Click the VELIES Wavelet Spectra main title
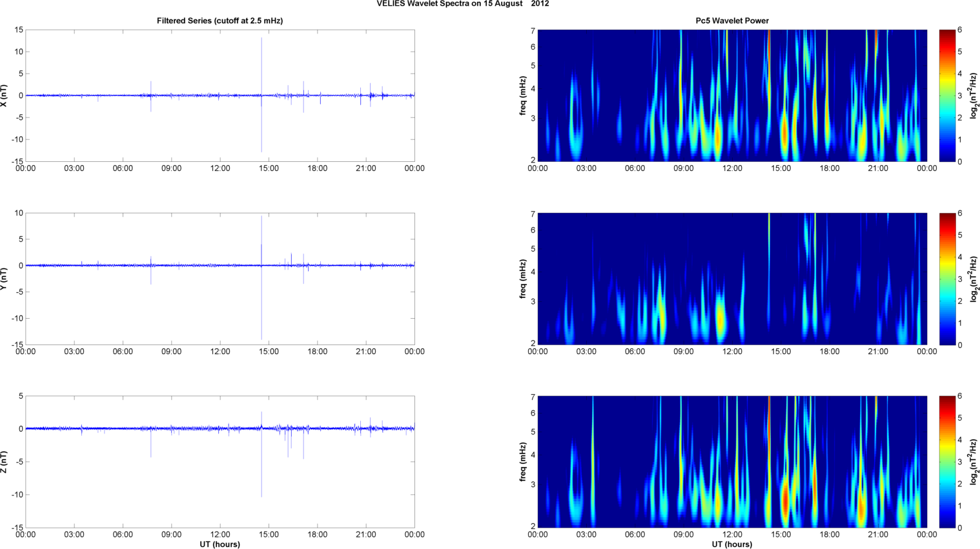 tap(463, 4)
